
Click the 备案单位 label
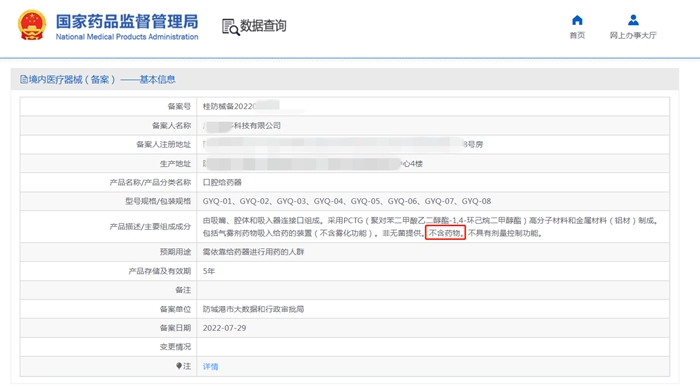click(175, 309)
